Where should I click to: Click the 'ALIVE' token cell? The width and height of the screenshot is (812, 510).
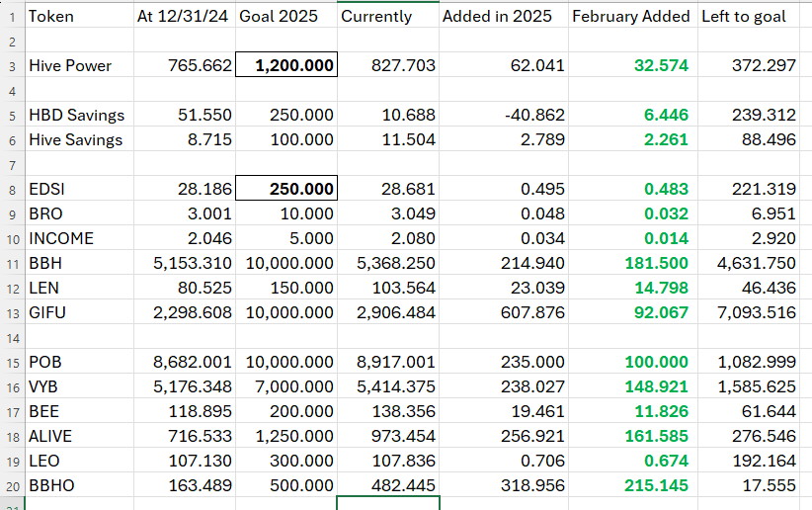[x=79, y=436]
